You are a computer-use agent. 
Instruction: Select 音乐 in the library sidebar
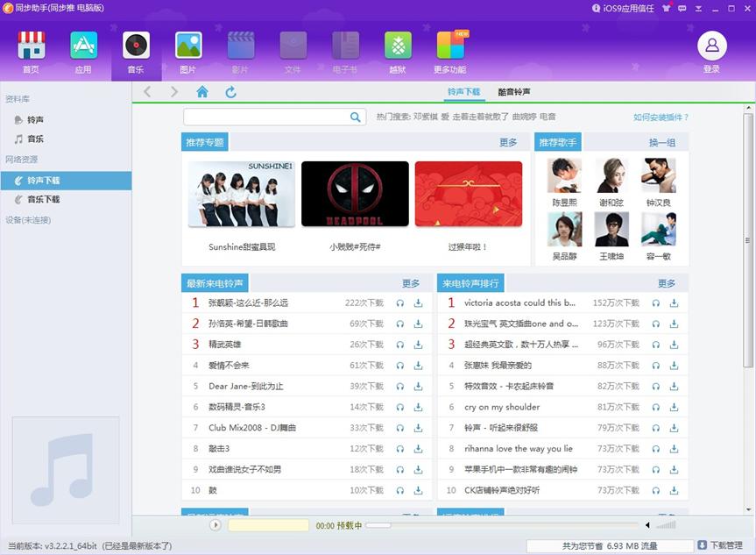pyautogui.click(x=35, y=139)
